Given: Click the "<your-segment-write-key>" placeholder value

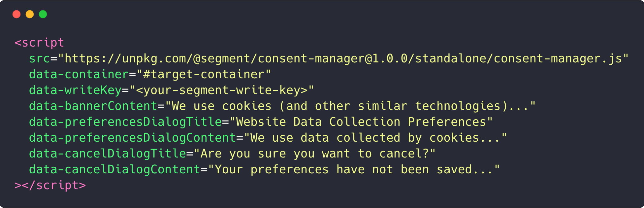Looking at the screenshot, I should point(222,90).
